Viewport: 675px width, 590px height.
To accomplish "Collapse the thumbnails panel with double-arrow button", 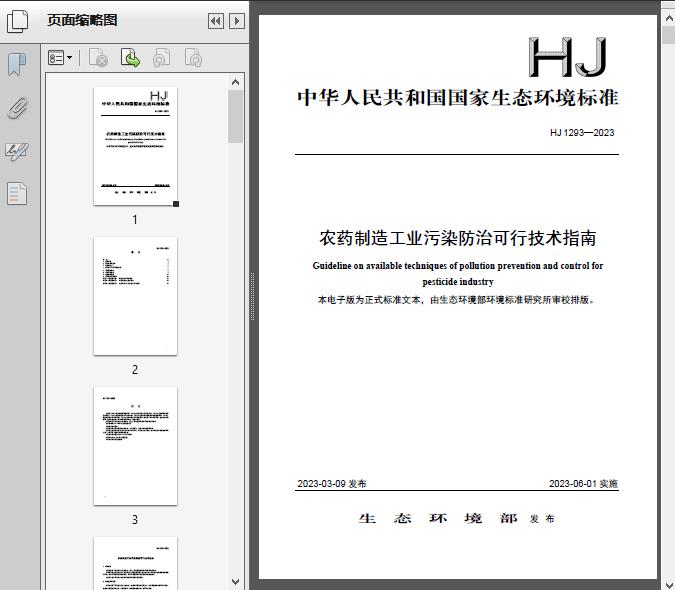I will pyautogui.click(x=216, y=21).
